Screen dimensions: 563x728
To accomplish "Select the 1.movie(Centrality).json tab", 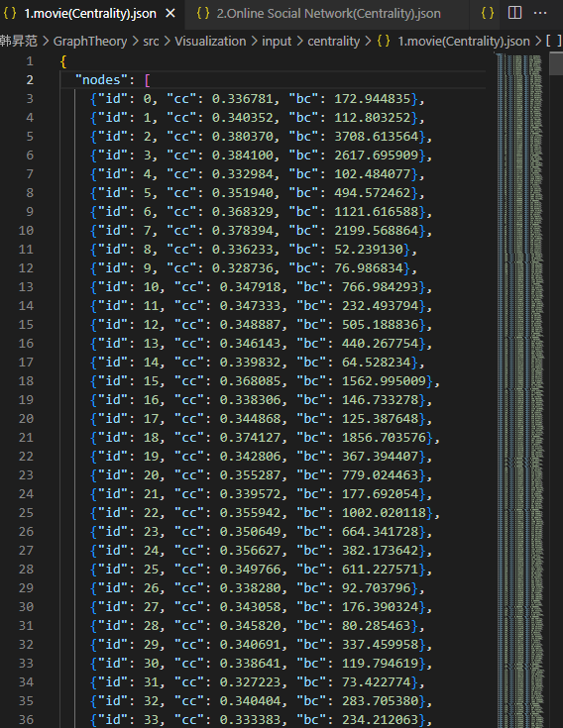I will (90, 14).
